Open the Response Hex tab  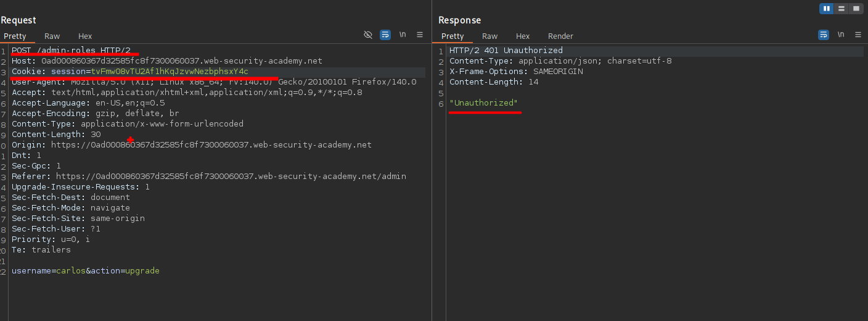point(523,36)
